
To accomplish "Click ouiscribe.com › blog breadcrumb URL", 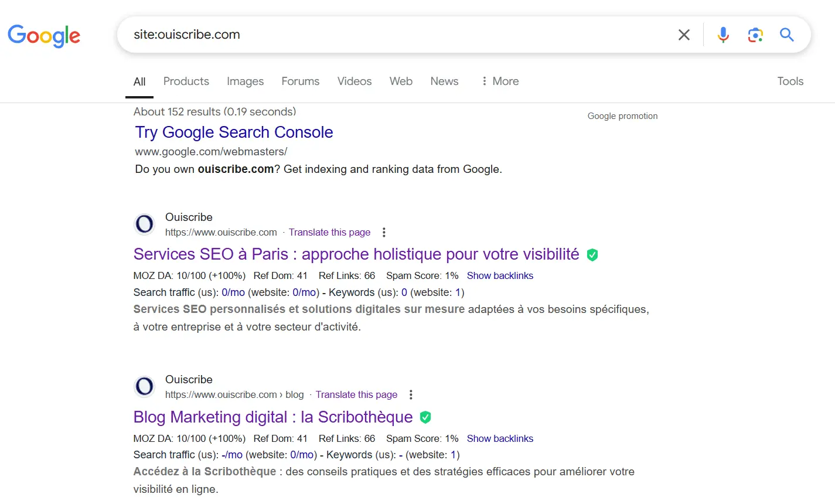I will [234, 395].
